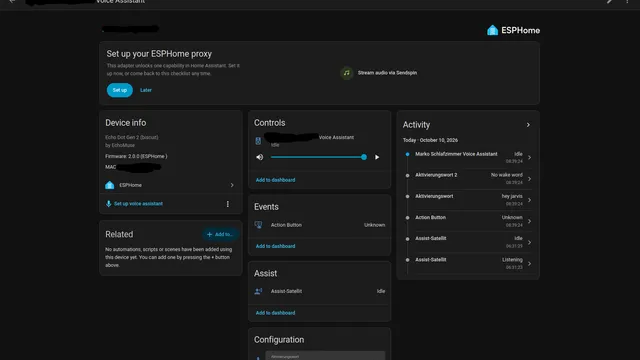Click the Action Button event icon
Viewport: 640px width, 360px height.
click(x=258, y=225)
